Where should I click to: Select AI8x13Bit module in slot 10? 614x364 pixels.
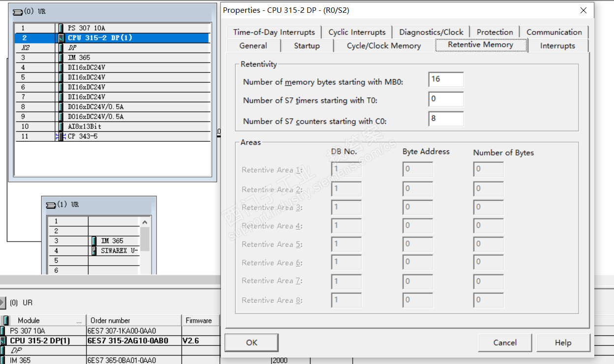coord(113,126)
